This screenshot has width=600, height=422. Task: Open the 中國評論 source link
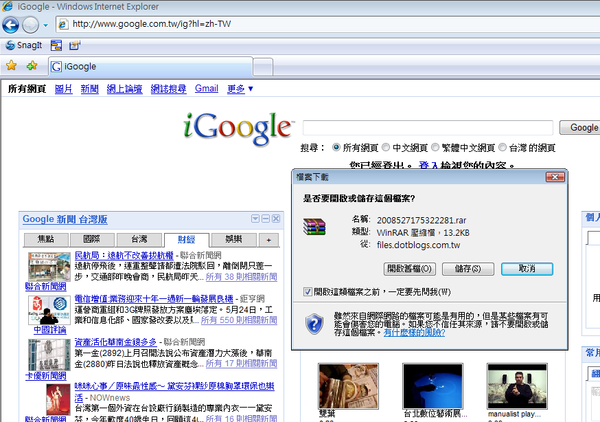[x=50, y=330]
